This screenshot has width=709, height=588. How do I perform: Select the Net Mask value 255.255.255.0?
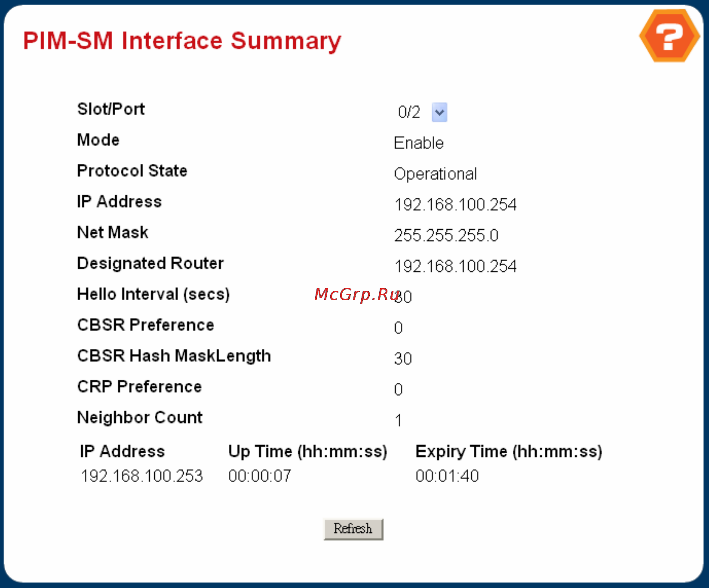446,235
